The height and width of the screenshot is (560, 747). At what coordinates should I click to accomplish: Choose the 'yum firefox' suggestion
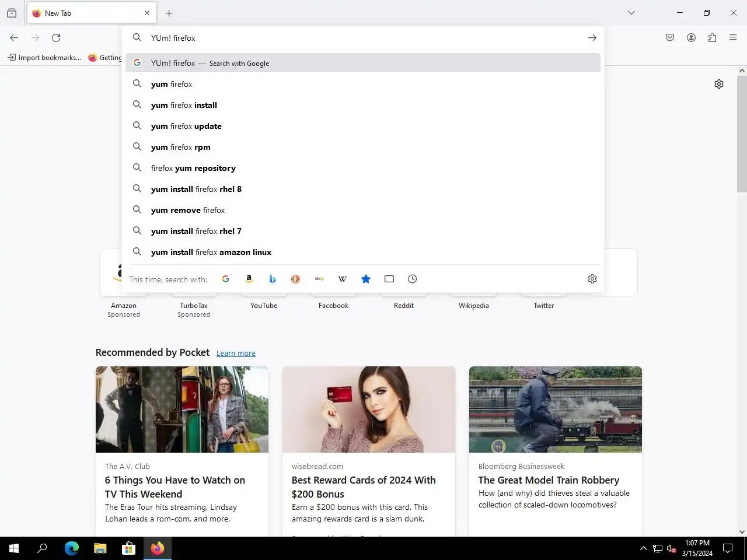point(363,84)
